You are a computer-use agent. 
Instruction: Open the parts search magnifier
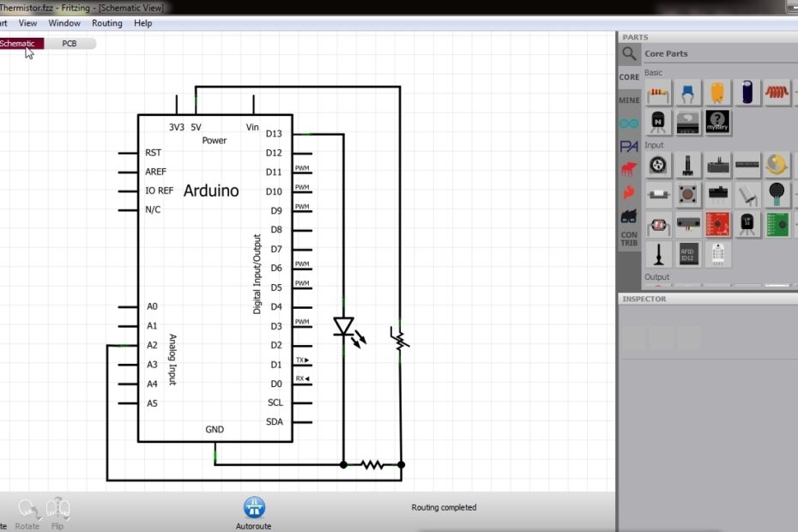pos(629,53)
